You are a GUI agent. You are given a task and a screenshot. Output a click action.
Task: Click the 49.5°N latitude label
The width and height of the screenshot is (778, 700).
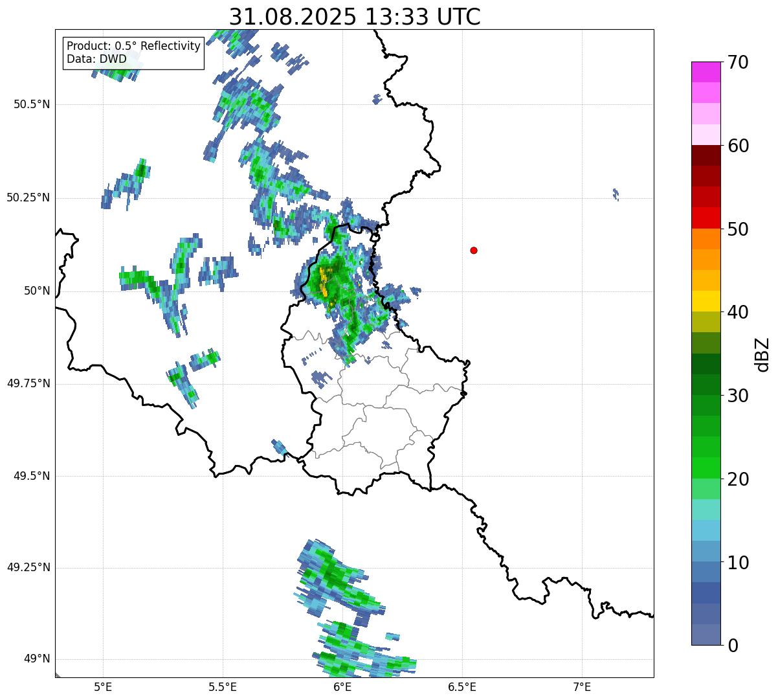[x=32, y=476]
